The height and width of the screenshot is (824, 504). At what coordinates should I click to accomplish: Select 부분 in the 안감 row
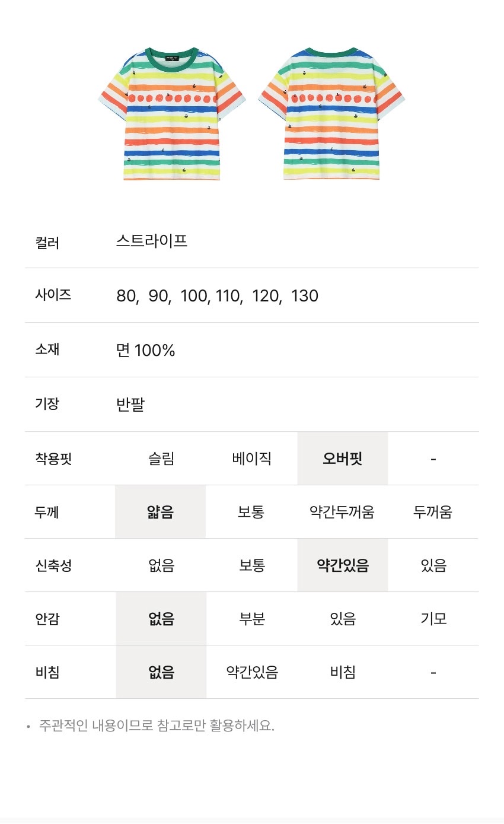pos(251,619)
